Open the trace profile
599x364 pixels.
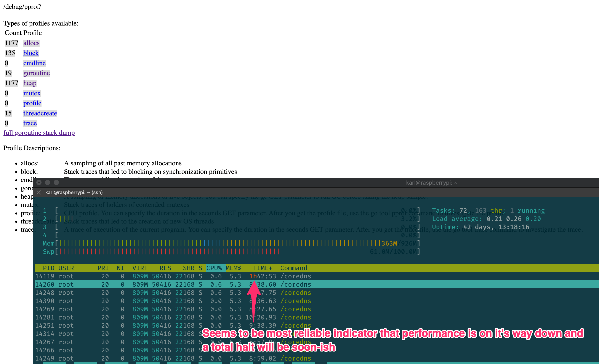[30, 123]
